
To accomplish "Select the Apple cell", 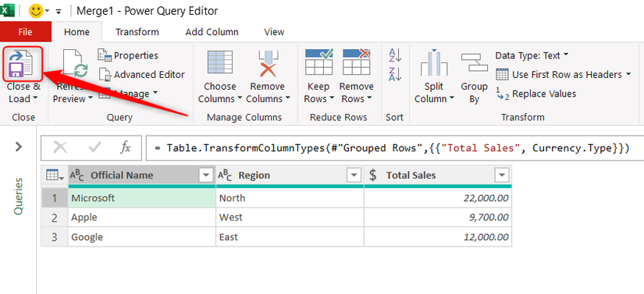I will [x=142, y=218].
